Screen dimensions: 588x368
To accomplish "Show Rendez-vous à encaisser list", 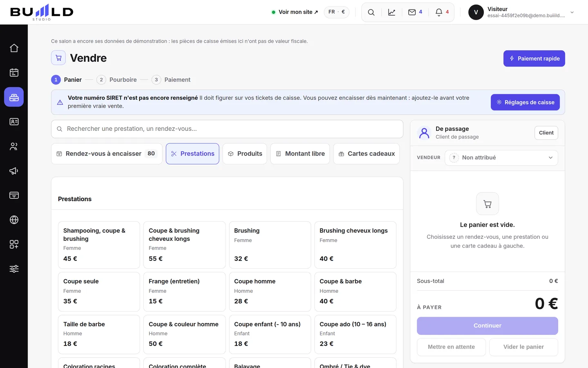I will tap(107, 154).
